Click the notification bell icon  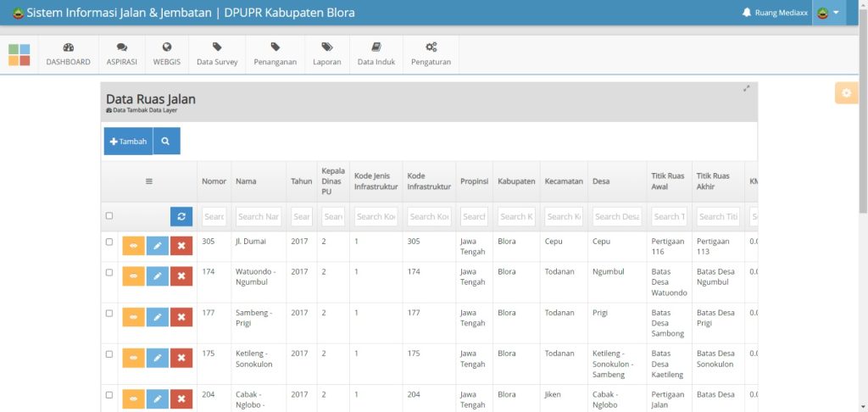point(746,12)
